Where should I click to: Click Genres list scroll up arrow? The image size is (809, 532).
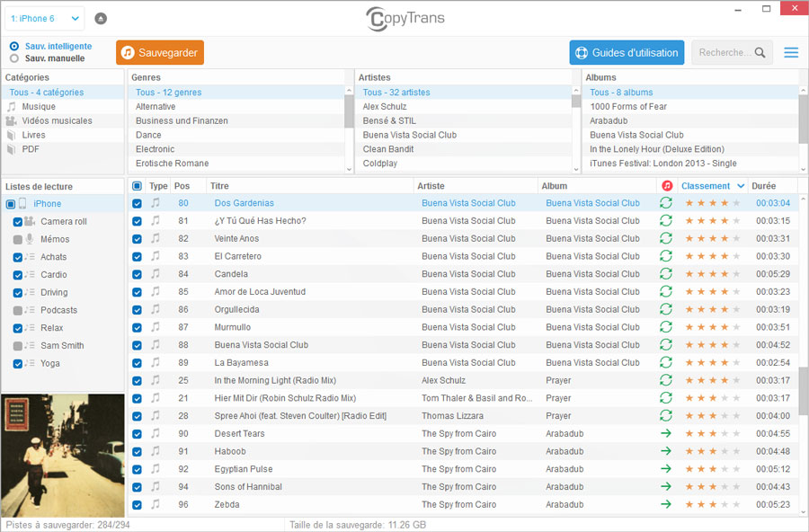point(350,91)
